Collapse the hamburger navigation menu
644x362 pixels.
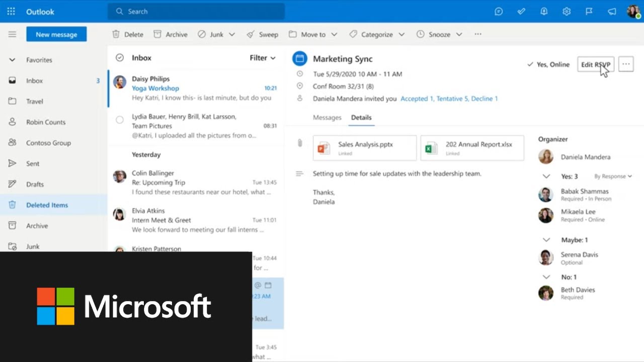tap(12, 34)
